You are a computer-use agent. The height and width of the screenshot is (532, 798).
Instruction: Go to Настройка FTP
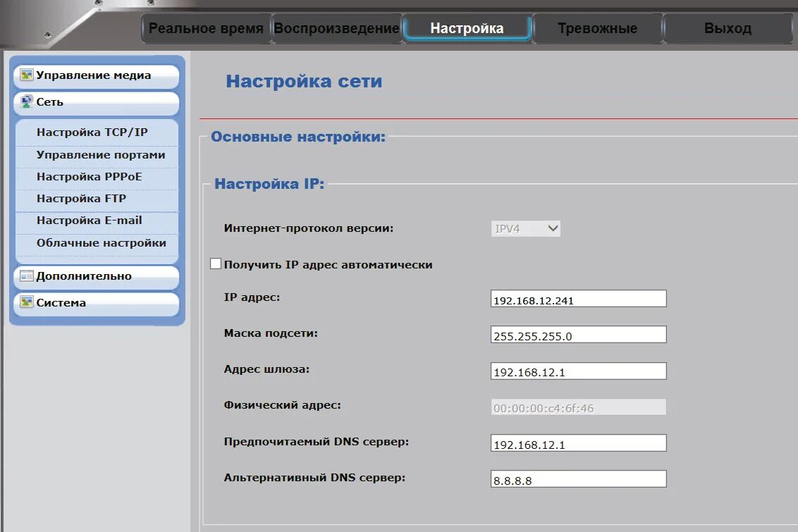point(82,199)
